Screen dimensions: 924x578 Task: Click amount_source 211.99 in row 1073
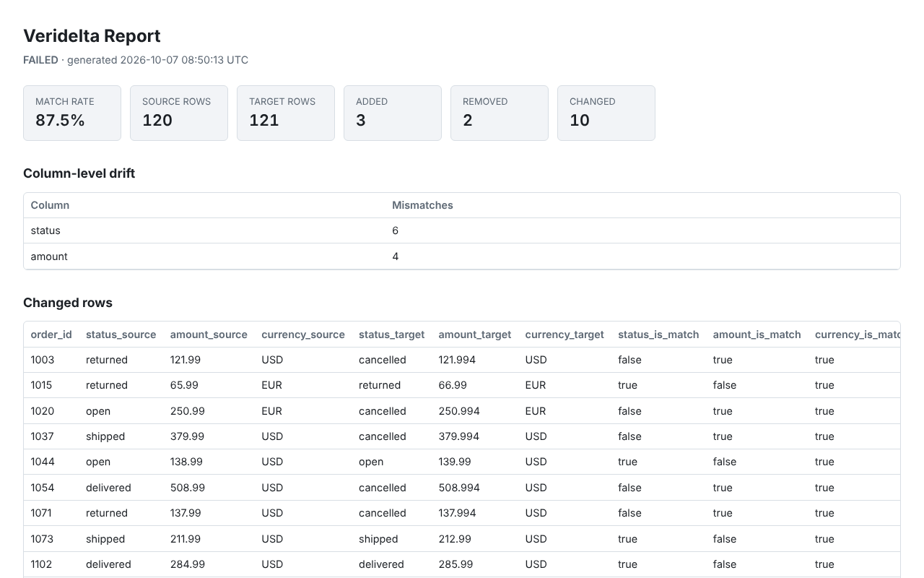[186, 539]
